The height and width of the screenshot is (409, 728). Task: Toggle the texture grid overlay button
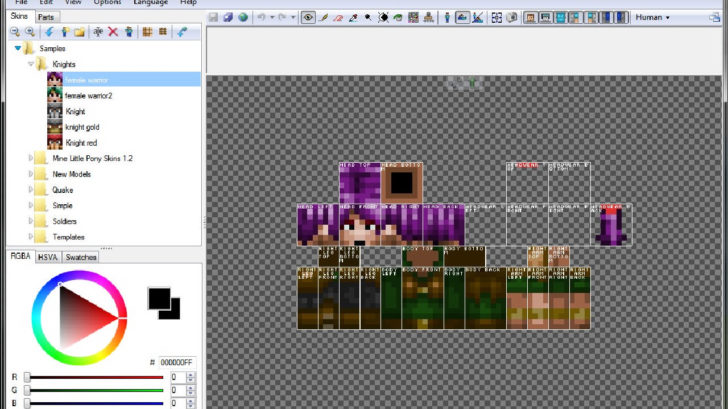496,18
